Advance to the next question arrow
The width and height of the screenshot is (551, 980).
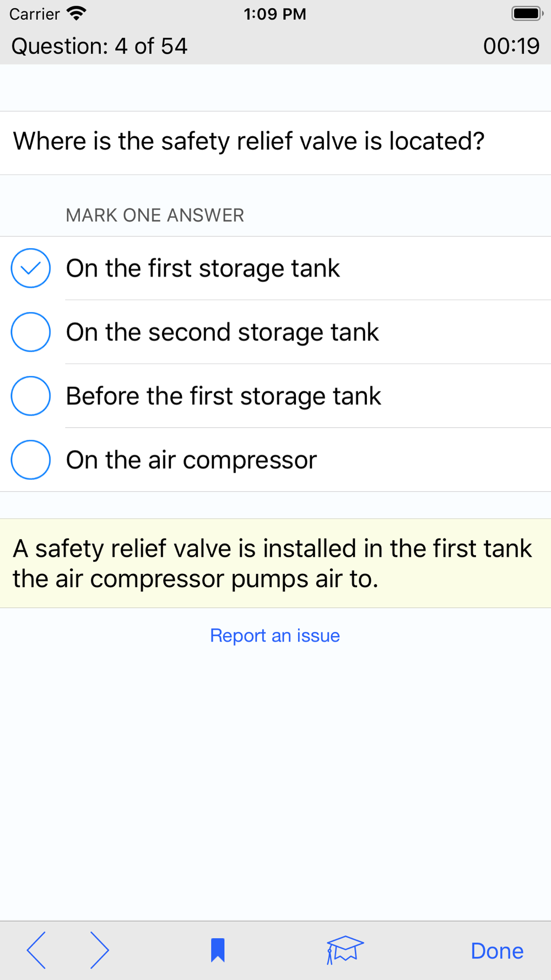tap(99, 950)
